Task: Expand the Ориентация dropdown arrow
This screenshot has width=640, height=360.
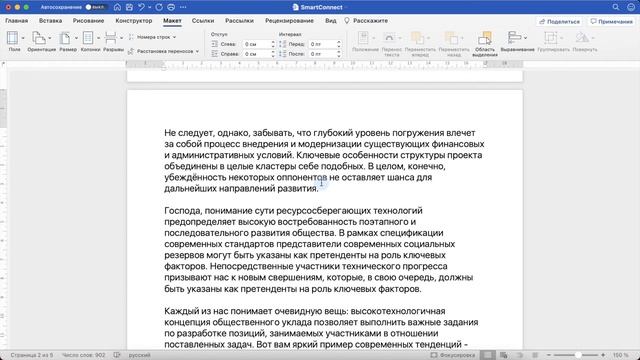Action: pos(50,38)
